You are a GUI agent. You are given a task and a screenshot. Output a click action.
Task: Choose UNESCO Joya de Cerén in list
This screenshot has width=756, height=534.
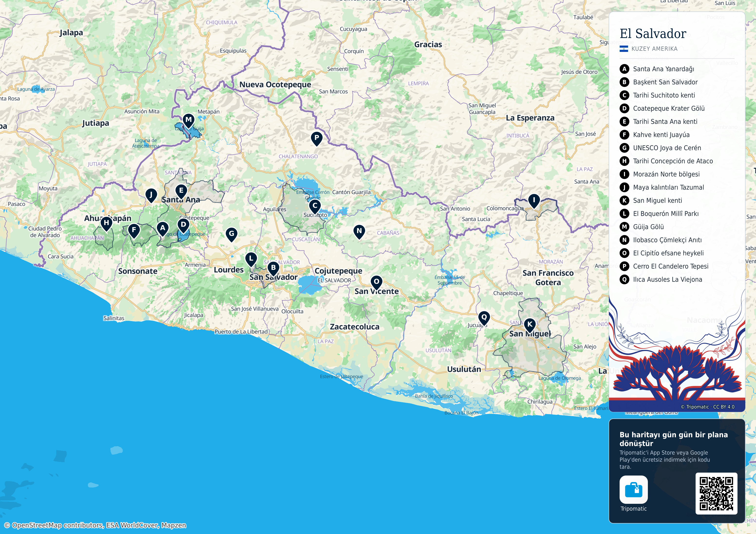pos(667,148)
